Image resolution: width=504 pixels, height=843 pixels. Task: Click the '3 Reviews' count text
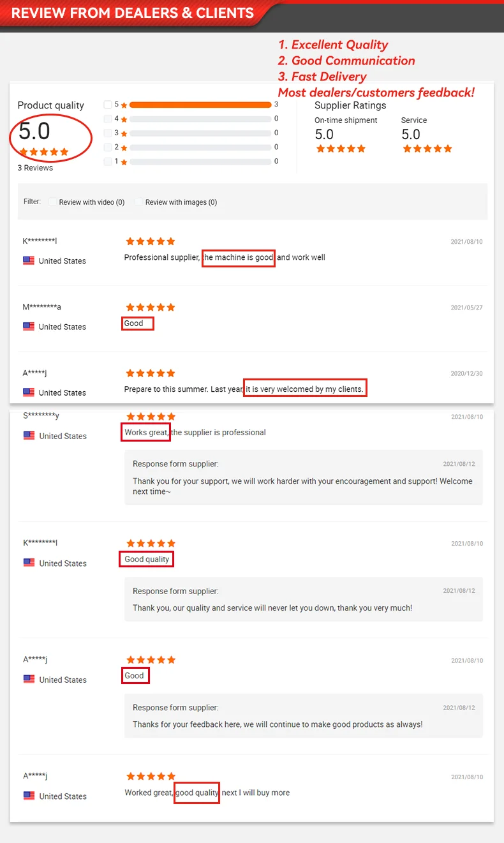tap(35, 168)
